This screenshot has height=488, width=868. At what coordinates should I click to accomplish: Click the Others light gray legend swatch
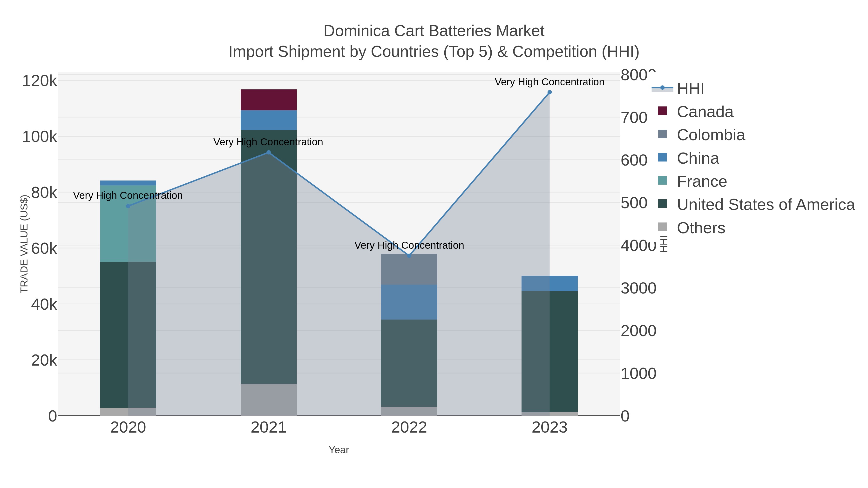click(x=663, y=227)
